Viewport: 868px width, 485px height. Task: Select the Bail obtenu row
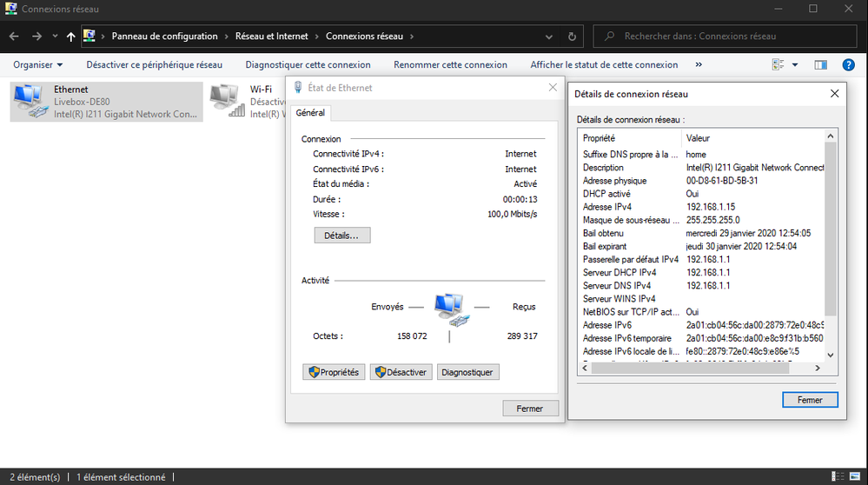click(x=701, y=233)
